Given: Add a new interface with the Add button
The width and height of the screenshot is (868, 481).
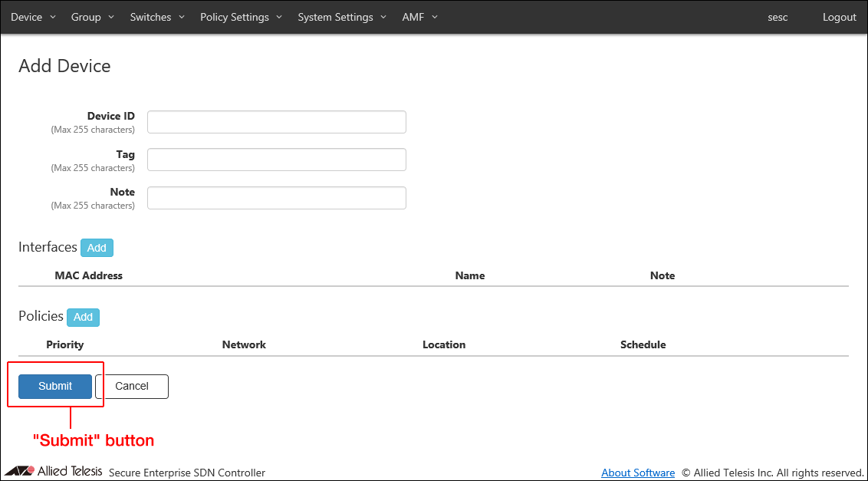Looking at the screenshot, I should click(x=97, y=248).
